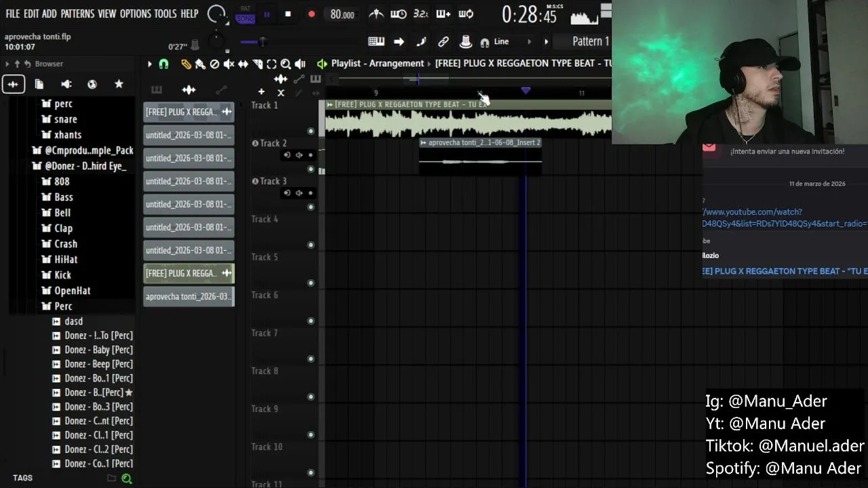This screenshot has height=488, width=868.
Task: Click the Browser up arrow icon
Action: point(17,64)
